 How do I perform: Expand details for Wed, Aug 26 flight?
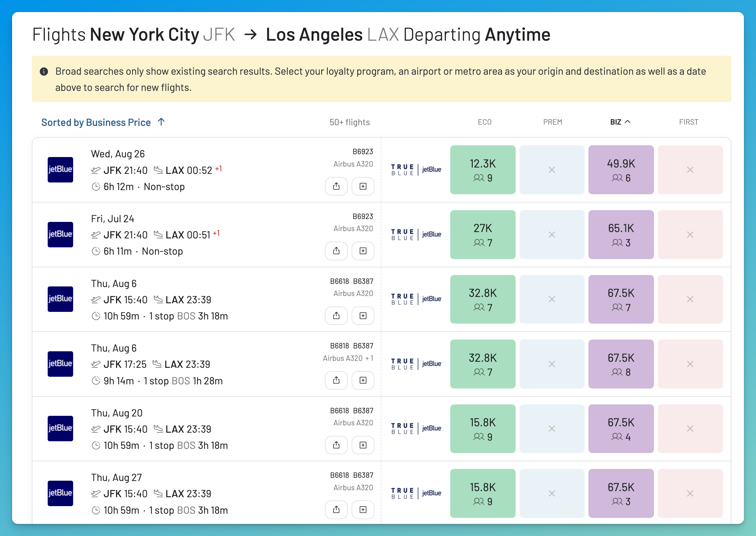(x=363, y=187)
